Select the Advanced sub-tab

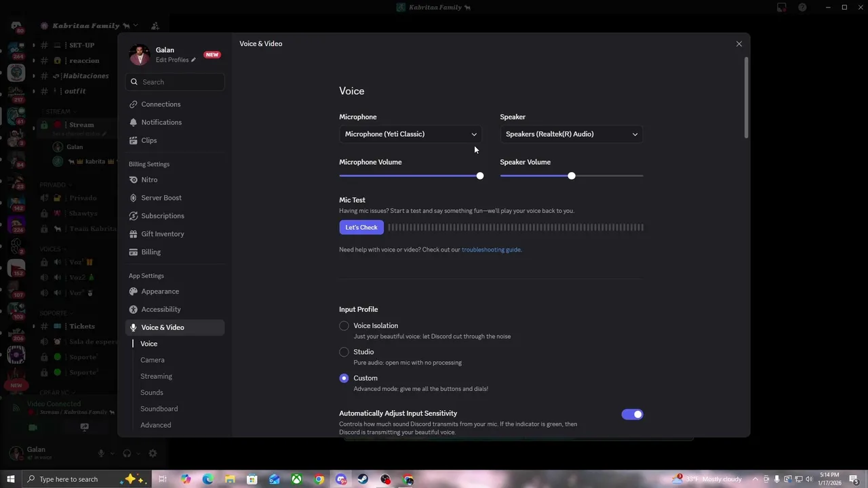[156, 425]
